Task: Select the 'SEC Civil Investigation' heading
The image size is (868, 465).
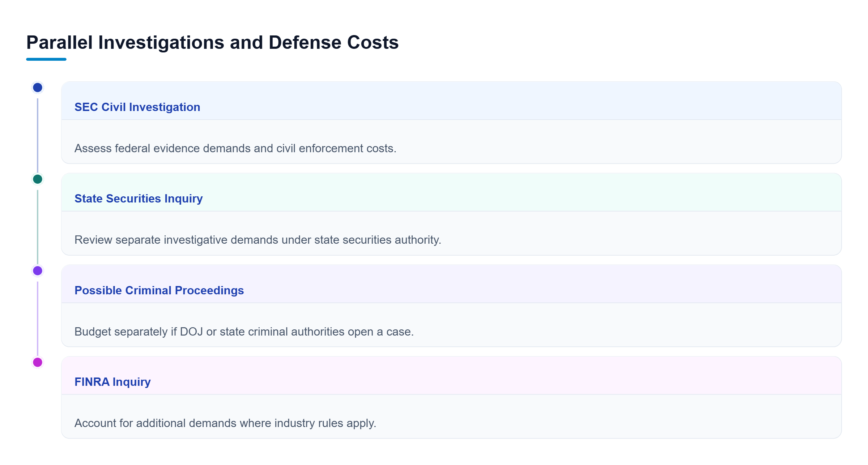Action: tap(137, 107)
